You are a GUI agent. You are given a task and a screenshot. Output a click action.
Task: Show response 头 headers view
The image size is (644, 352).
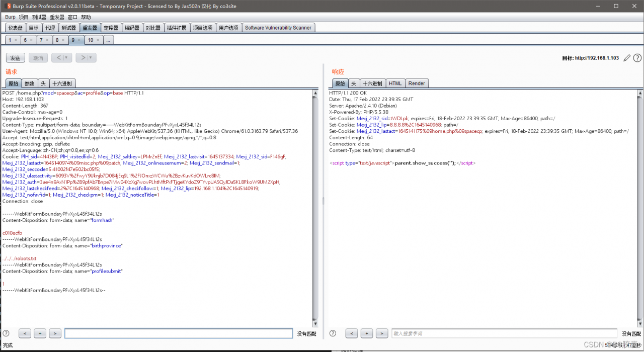pos(354,83)
